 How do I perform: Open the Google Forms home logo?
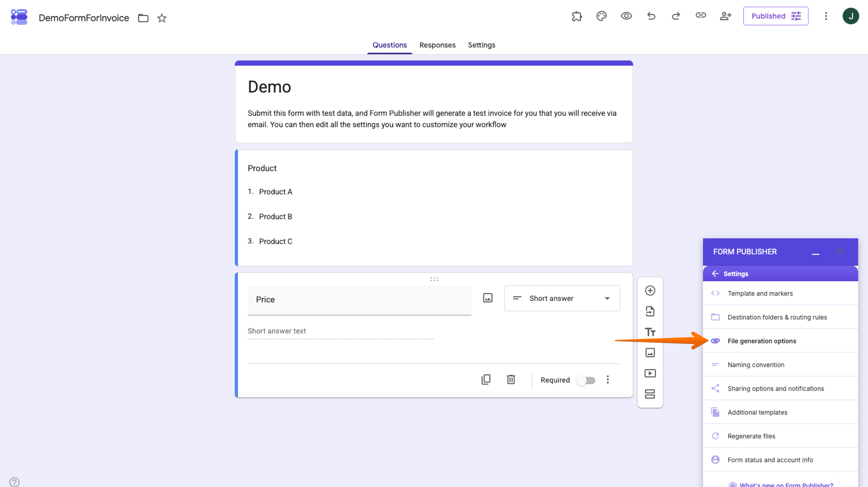point(19,17)
